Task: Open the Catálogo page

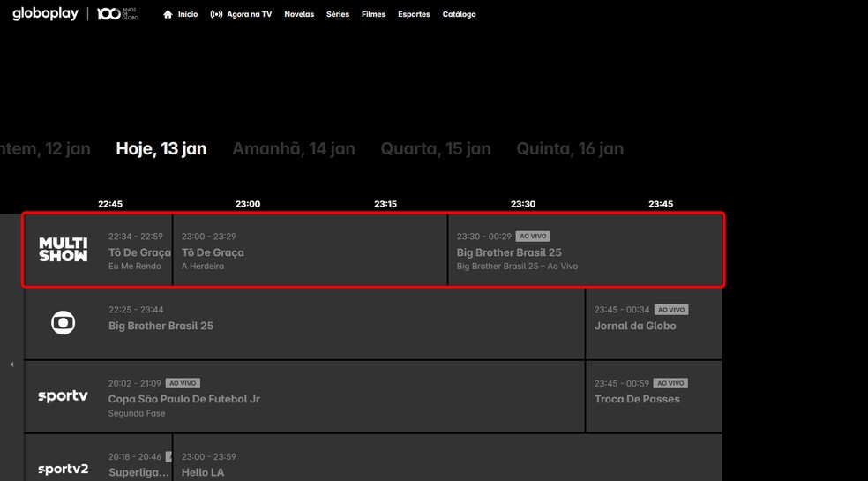Action: pos(459,14)
